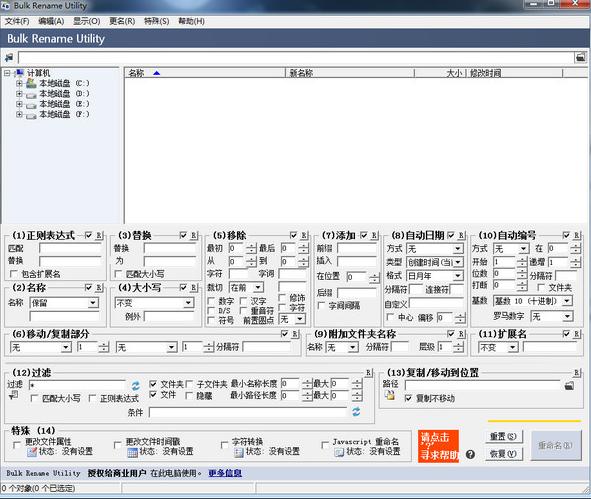
Task: Open the 帮助(H) menu
Action: [191, 21]
